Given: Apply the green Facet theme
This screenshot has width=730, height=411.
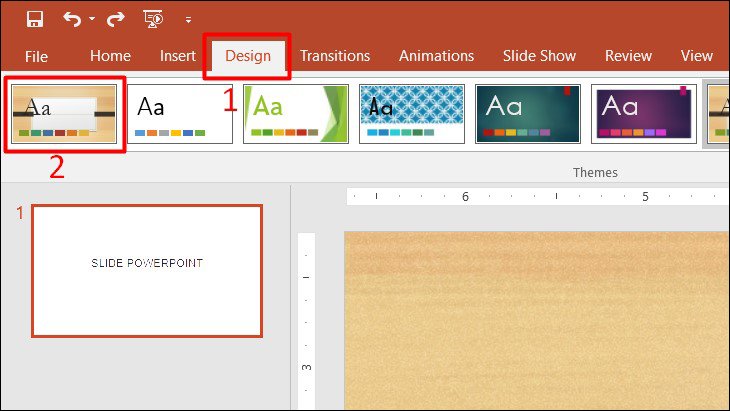Looking at the screenshot, I should coord(296,114).
